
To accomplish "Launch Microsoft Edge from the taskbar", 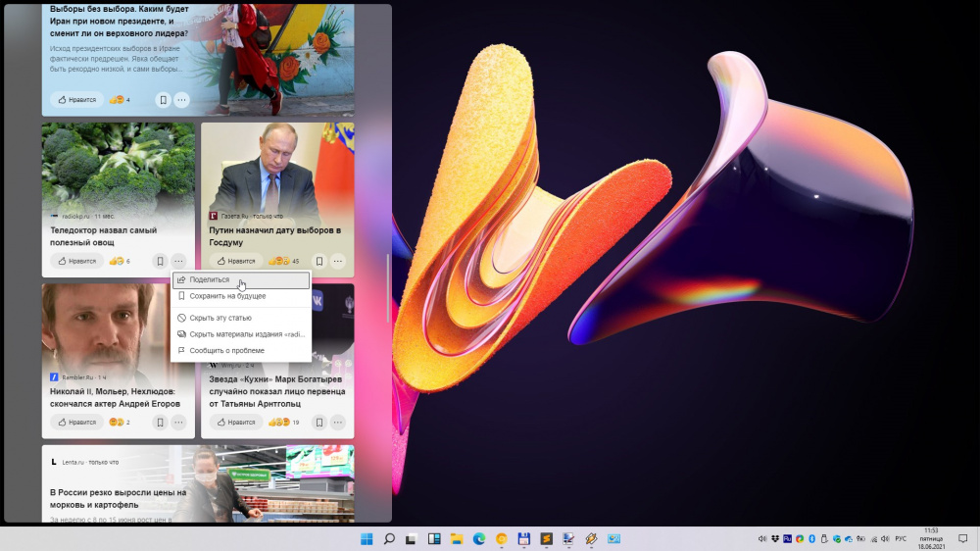I will point(480,539).
